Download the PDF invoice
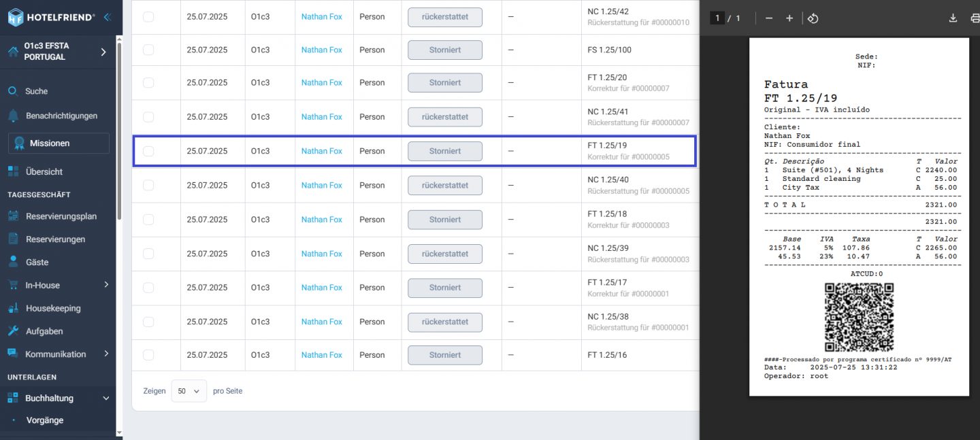Screen dimensions: 980x440 pyautogui.click(x=953, y=18)
